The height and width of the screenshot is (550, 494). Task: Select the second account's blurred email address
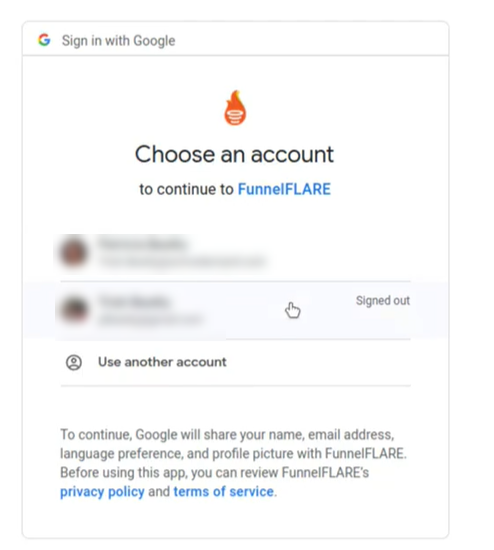151,320
